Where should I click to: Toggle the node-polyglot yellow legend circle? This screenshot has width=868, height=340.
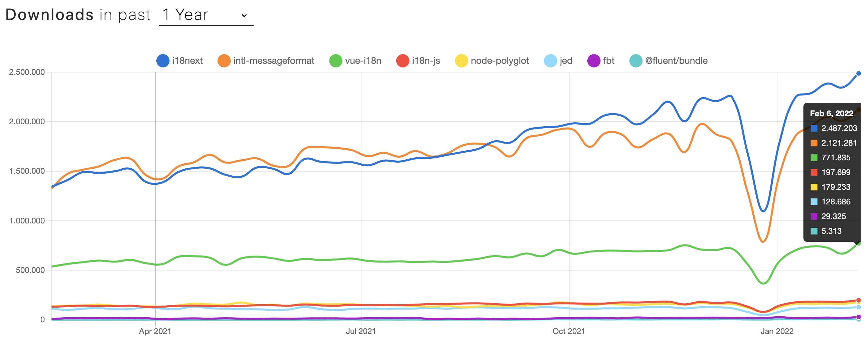pyautogui.click(x=461, y=61)
